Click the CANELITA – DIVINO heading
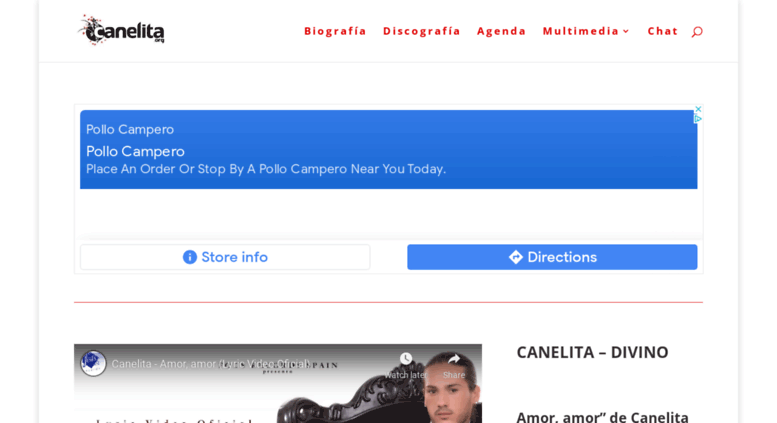The image size is (777, 423). tap(592, 353)
